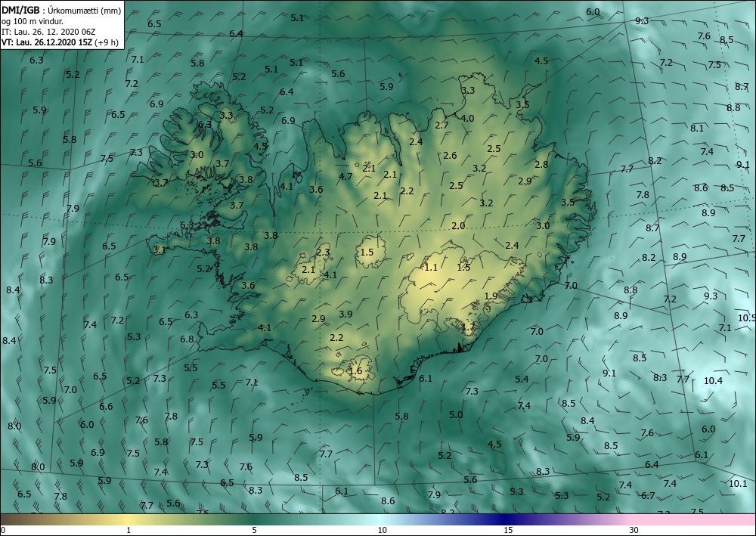The width and height of the screenshot is (756, 536).
Task: Click the 'DMI/IGB : Úrkomumætti (mm)' title text
Action: (60, 9)
